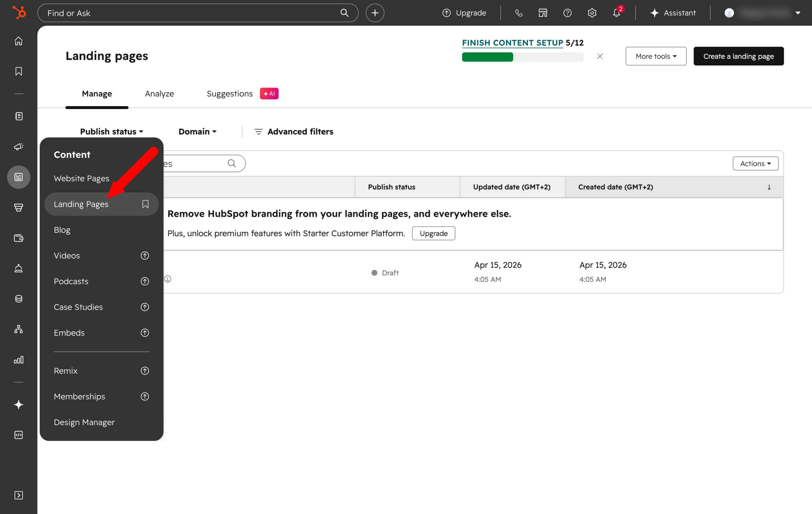Open Bookmarks in the left sidebar
812x514 pixels.
point(18,71)
